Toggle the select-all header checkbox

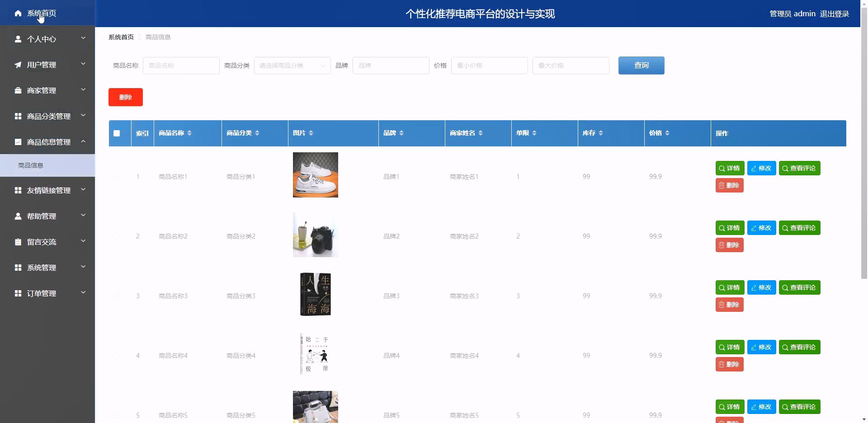tap(117, 133)
